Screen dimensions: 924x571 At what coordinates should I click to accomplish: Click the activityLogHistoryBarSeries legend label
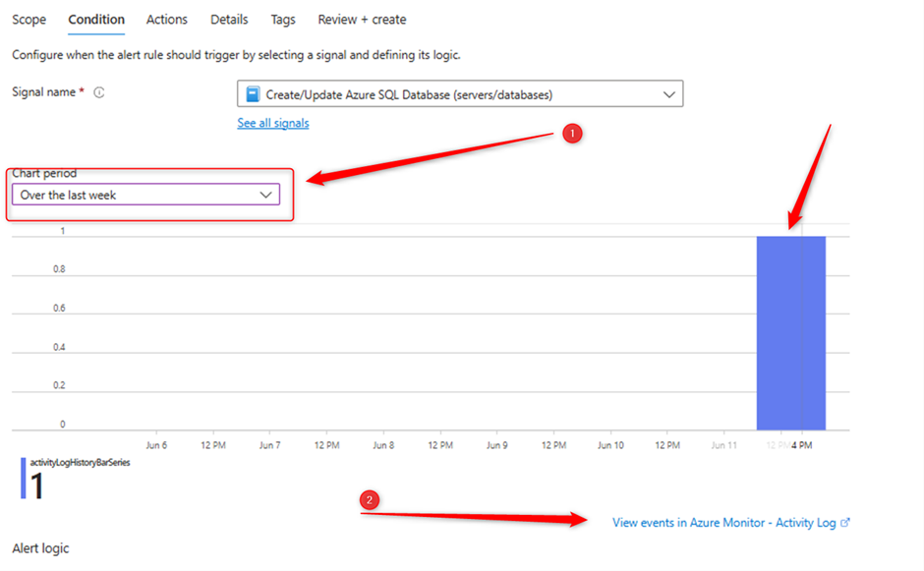[81, 463]
